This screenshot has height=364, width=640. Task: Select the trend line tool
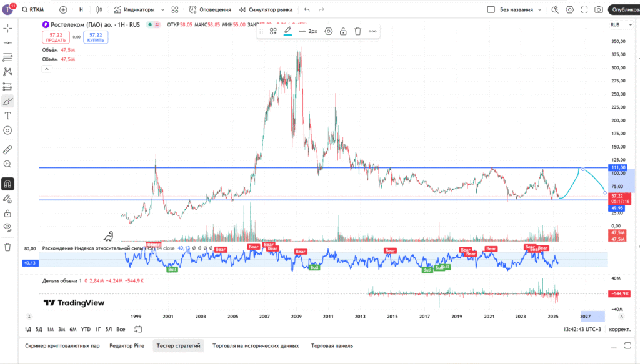pyautogui.click(x=7, y=43)
